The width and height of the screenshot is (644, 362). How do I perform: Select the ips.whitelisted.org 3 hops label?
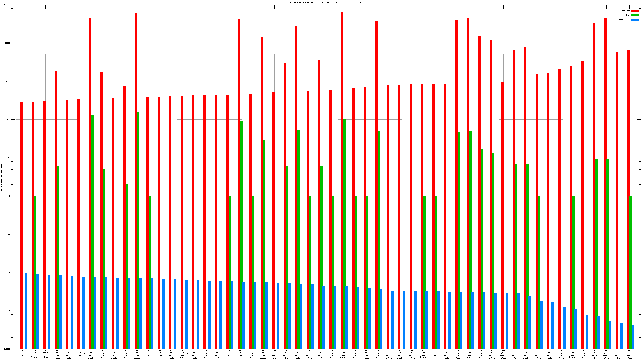tap(79, 354)
